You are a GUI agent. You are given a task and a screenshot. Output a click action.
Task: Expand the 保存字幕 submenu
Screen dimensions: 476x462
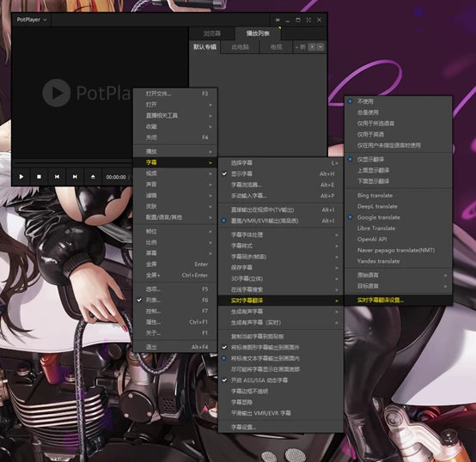(281, 268)
